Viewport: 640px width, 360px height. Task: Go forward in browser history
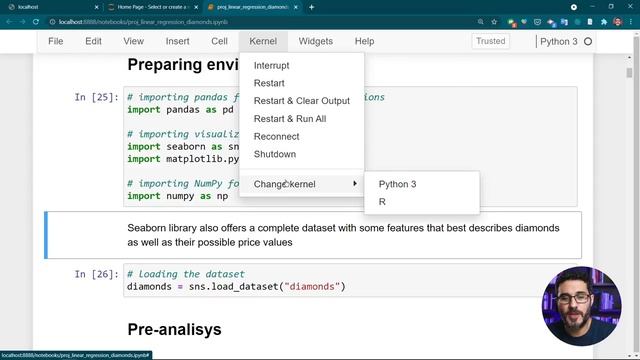coord(22,22)
